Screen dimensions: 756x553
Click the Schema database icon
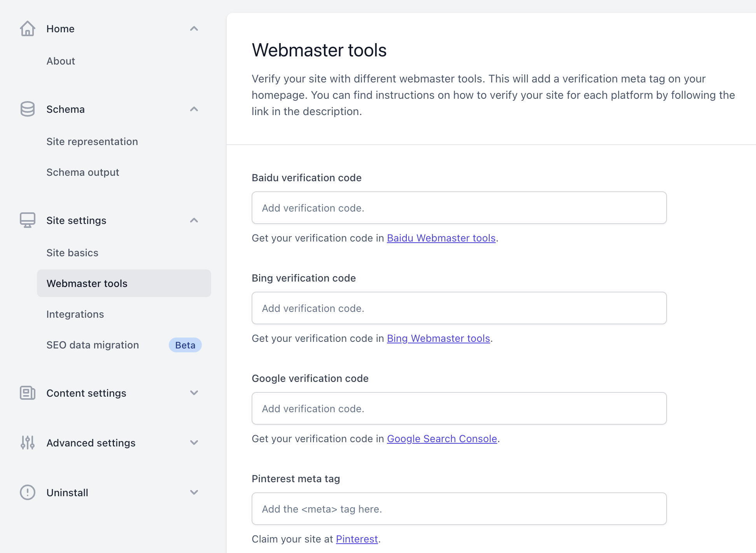27,109
